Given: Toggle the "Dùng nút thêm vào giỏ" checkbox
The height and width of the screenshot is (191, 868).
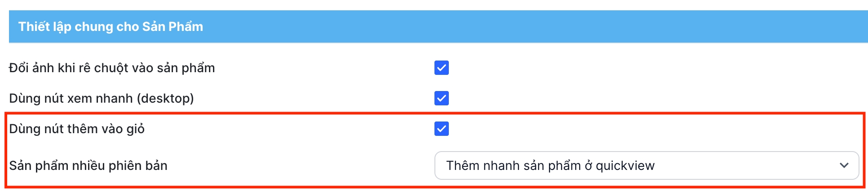Looking at the screenshot, I should [x=441, y=129].
